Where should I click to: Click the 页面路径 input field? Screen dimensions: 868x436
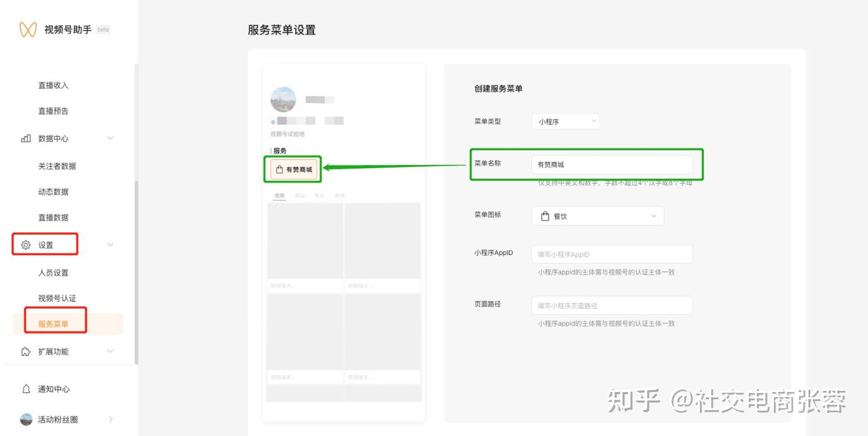[612, 306]
